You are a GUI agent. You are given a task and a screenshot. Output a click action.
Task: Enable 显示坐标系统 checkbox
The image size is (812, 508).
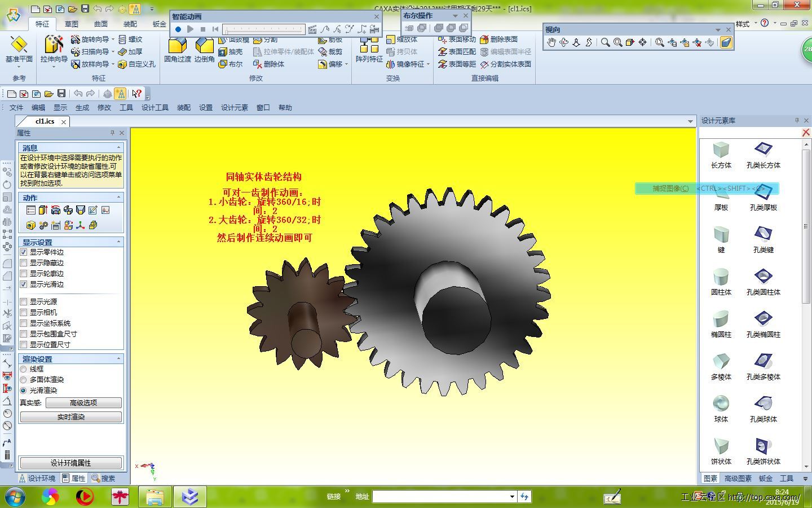tap(24, 323)
